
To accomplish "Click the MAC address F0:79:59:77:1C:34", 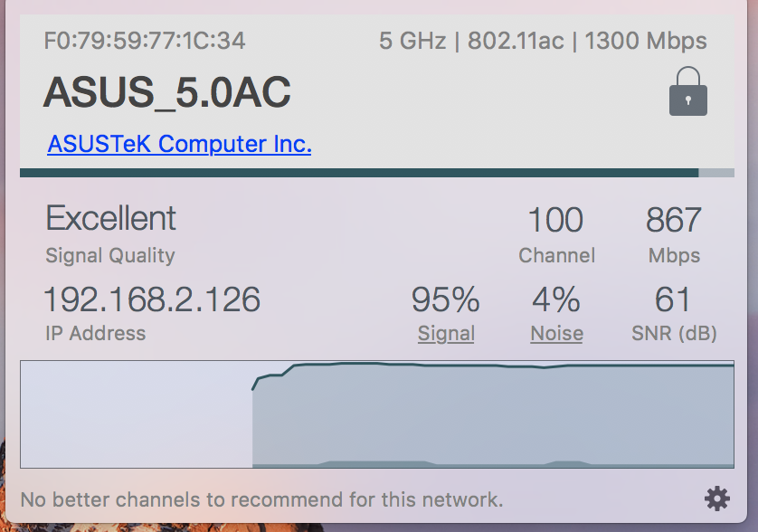I will click(x=145, y=41).
